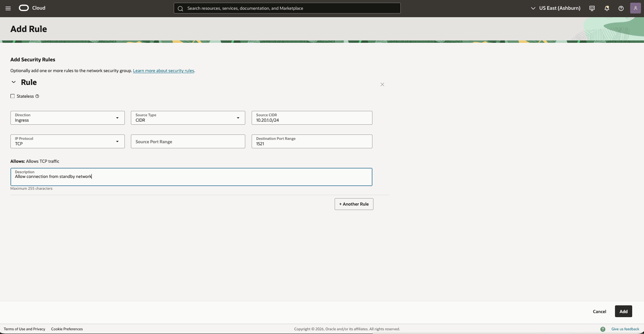Open the Source Type dropdown
Viewport: 644px width, 334px height.
coord(238,118)
